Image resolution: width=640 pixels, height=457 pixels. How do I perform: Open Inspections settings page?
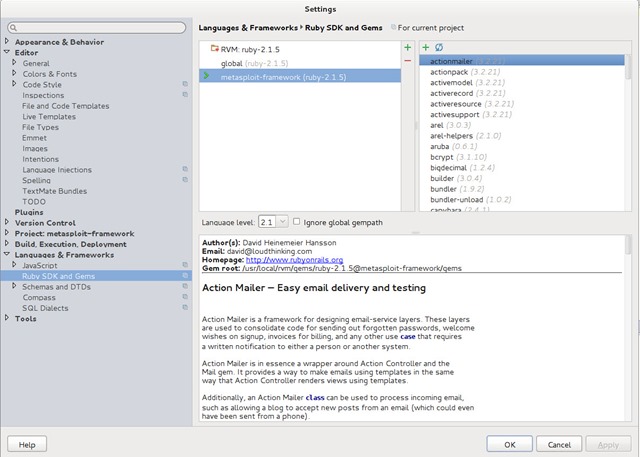pyautogui.click(x=43, y=95)
